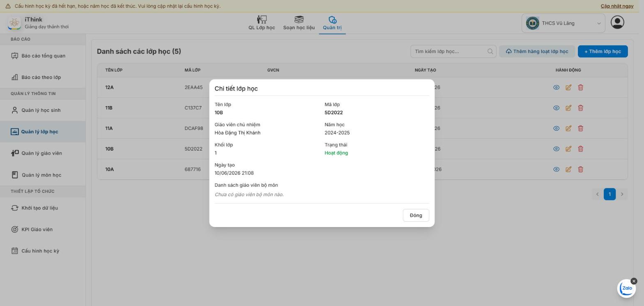Go to previous page arrow
This screenshot has width=644, height=306.
coord(597,194)
